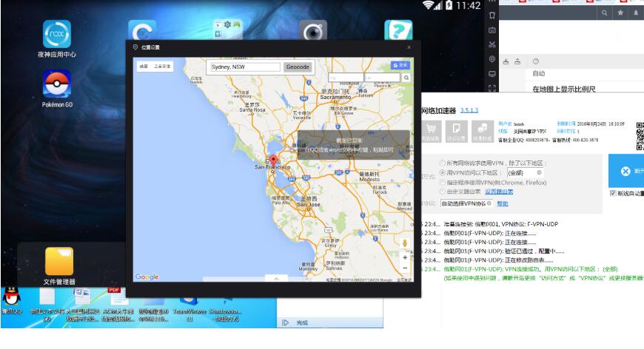Open the question-mark help app icon
Screen dimensions: 644x349
(x=398, y=30)
